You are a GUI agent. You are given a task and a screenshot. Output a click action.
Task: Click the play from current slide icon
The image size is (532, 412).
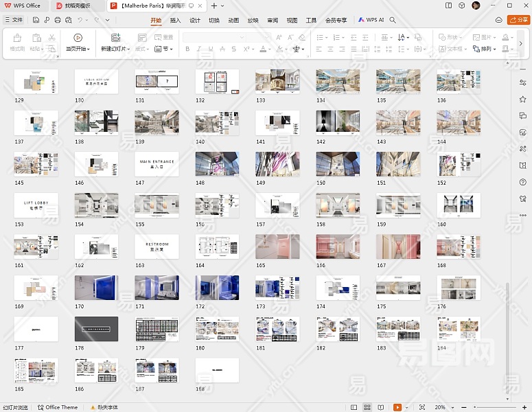pos(78,38)
